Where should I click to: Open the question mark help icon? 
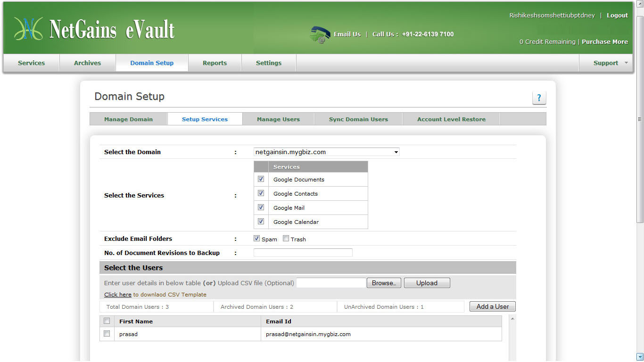pyautogui.click(x=539, y=98)
